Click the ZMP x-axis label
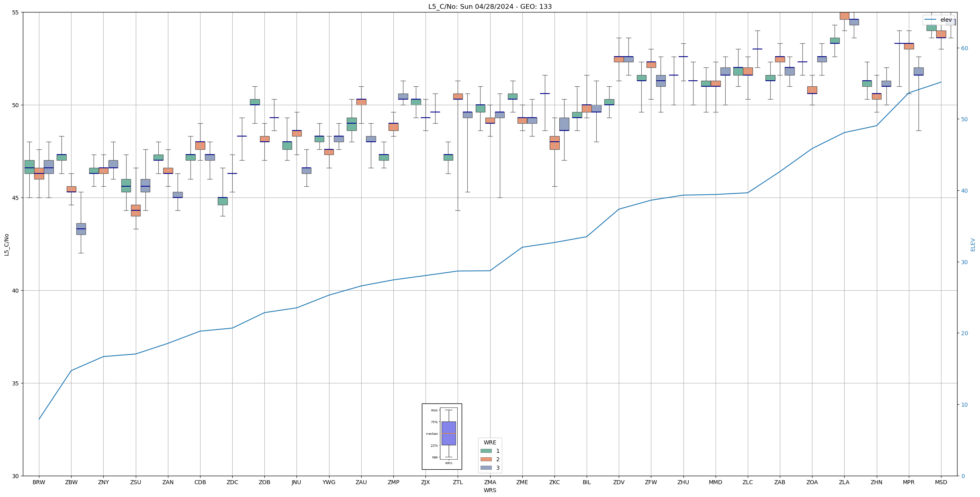 tap(393, 483)
